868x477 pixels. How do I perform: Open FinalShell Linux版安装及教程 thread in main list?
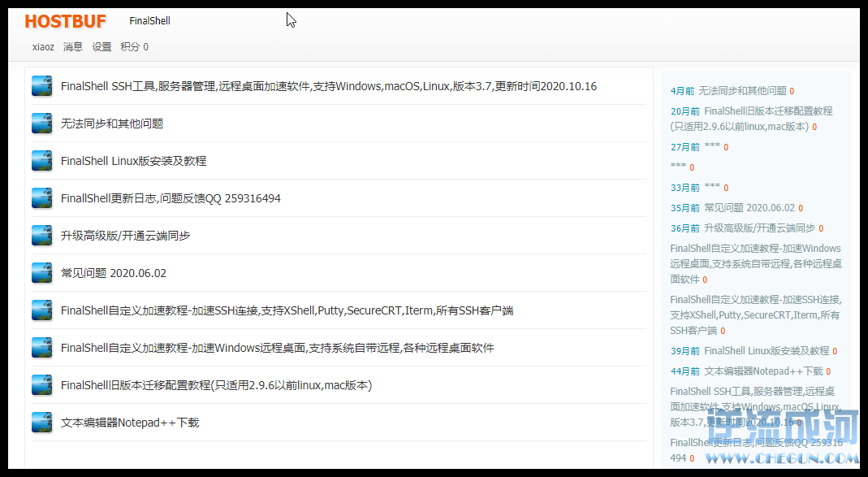click(x=133, y=161)
